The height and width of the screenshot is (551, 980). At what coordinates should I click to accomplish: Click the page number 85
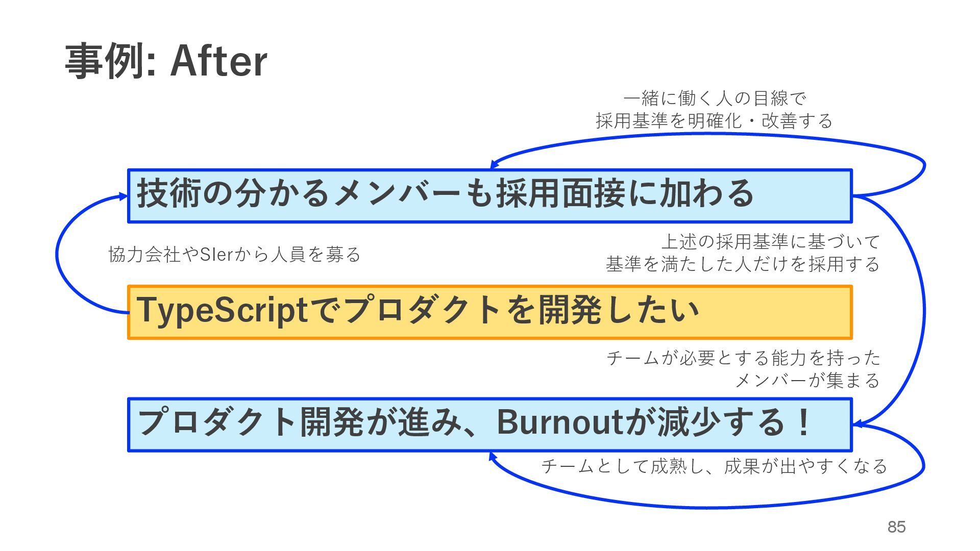pyautogui.click(x=896, y=527)
